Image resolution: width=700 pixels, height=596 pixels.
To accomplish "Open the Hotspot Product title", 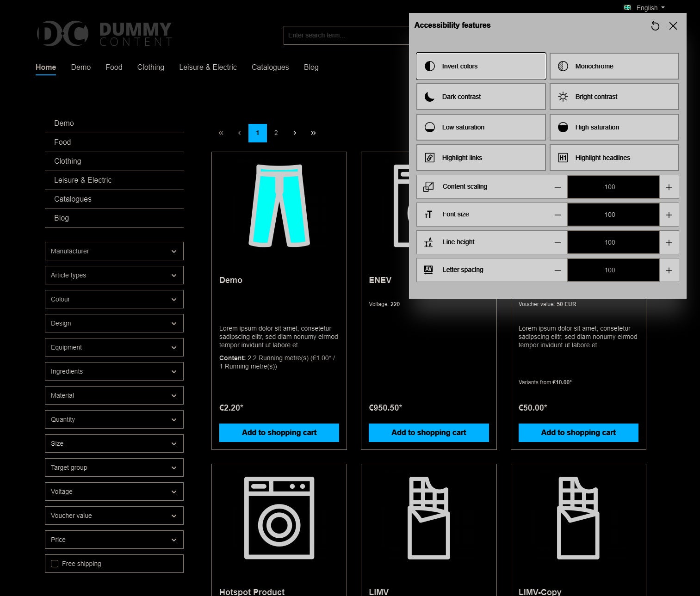I will [252, 592].
